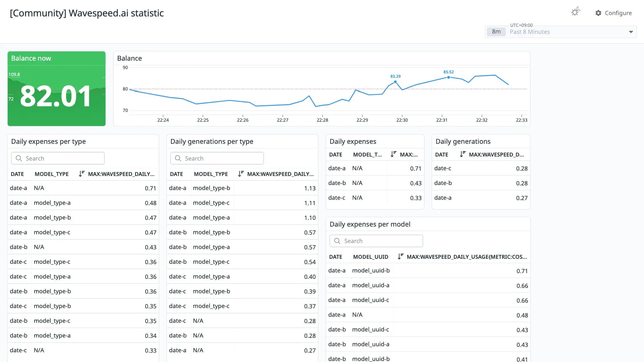This screenshot has width=644, height=362.
Task: Click the Configure gear icon
Action: point(598,13)
